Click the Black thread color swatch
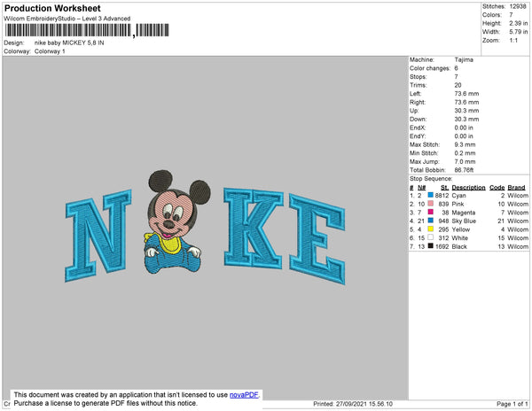Image resolution: width=532 pixels, height=411 pixels. (x=431, y=246)
